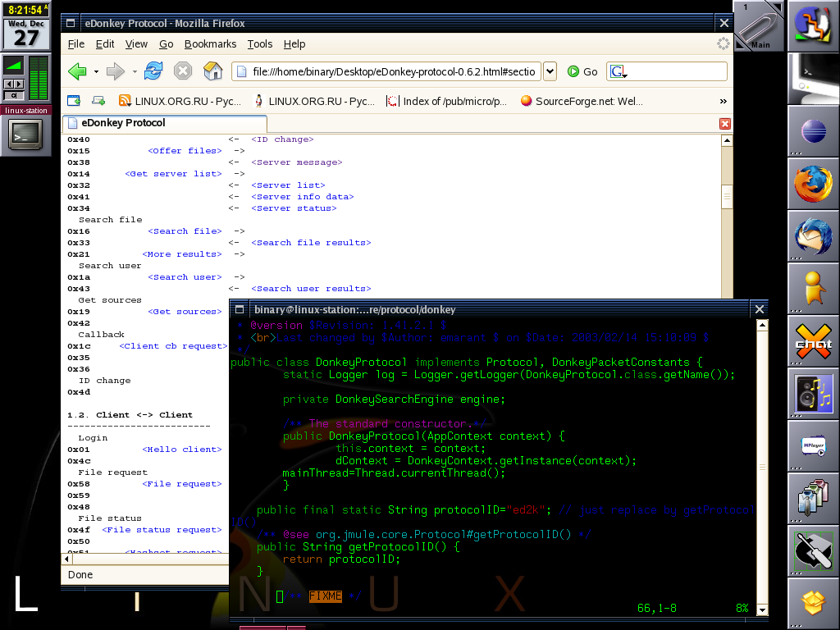Open the first LINUX.ORG.RU feed bookmark
Viewport: 840px width, 630px height.
point(180,101)
